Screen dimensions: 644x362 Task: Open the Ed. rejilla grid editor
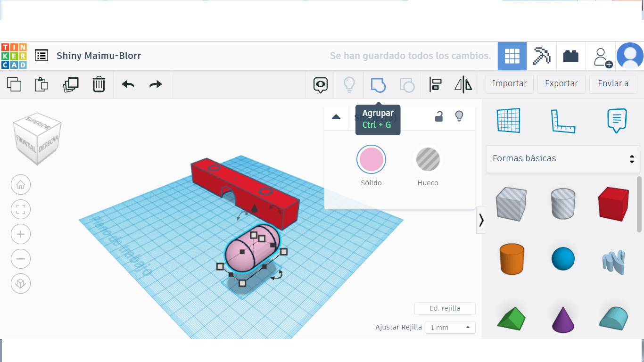click(445, 309)
